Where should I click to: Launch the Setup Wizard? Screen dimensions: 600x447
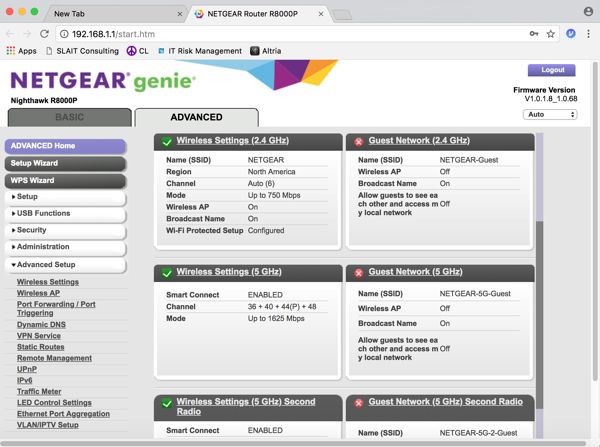point(65,163)
